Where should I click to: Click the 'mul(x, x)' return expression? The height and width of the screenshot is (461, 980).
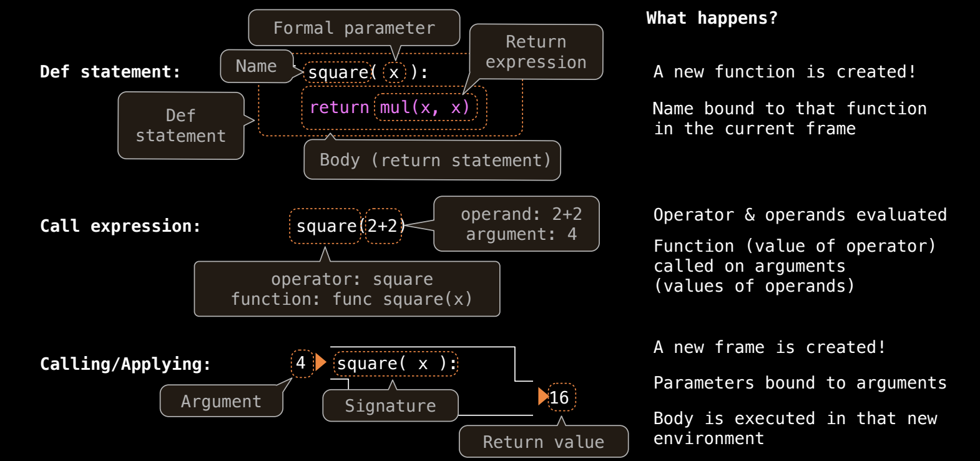point(425,107)
